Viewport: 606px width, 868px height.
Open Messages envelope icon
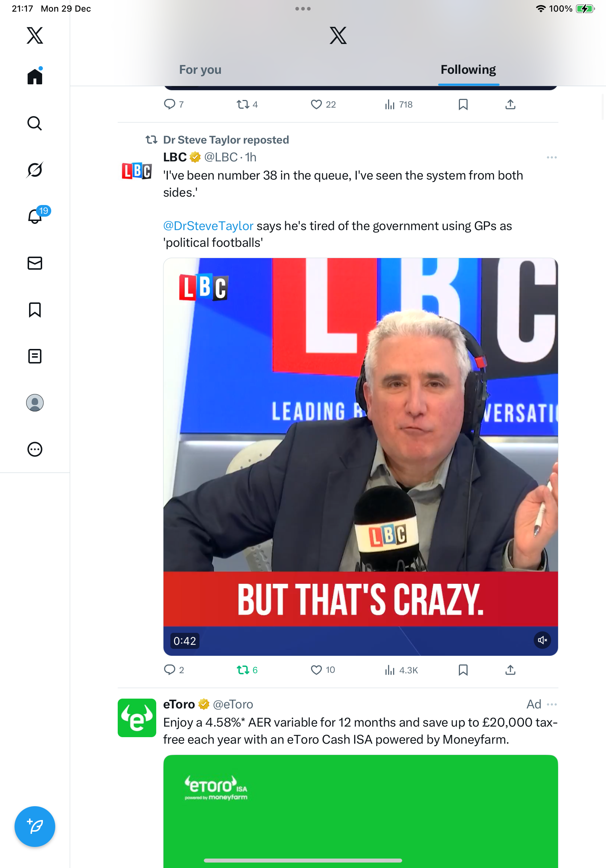[x=35, y=263]
